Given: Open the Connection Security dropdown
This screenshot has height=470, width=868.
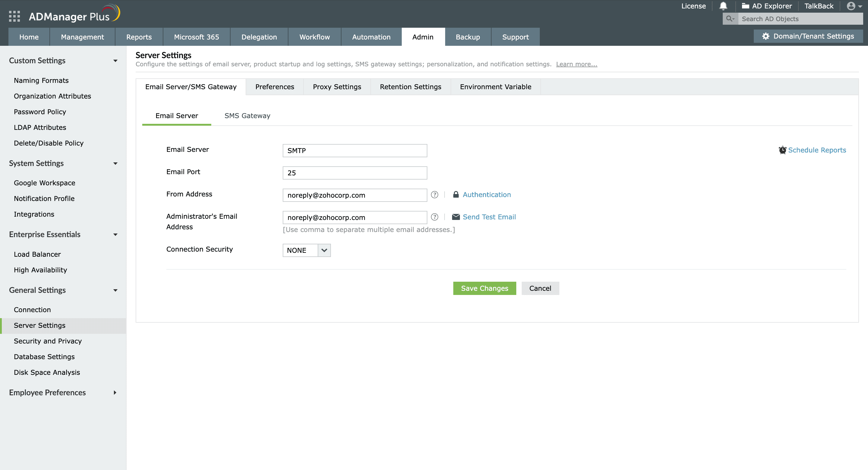Looking at the screenshot, I should click(324, 250).
